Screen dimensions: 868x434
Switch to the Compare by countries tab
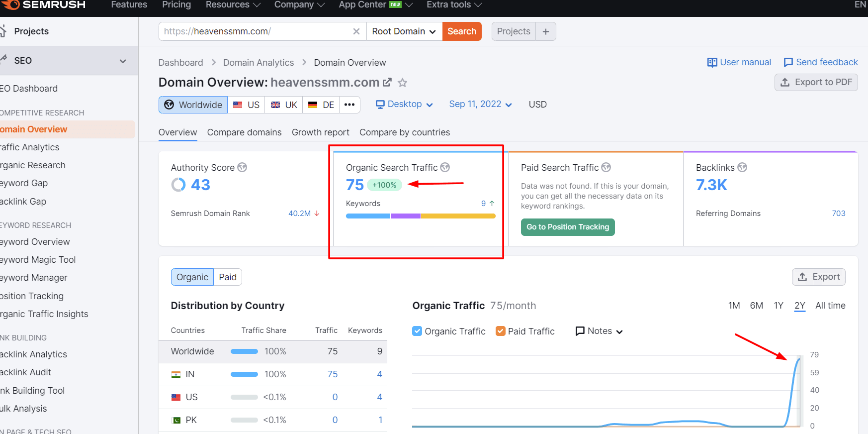(x=405, y=132)
